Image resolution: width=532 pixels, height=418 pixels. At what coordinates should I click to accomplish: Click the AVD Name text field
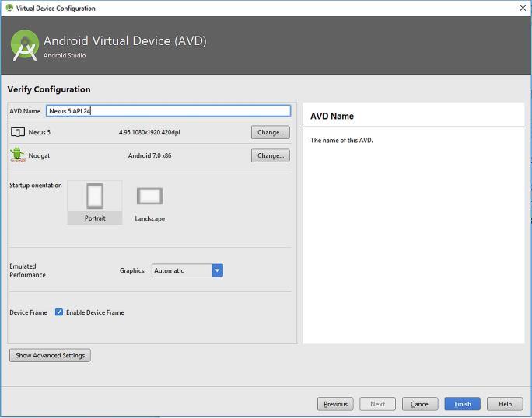tap(168, 111)
